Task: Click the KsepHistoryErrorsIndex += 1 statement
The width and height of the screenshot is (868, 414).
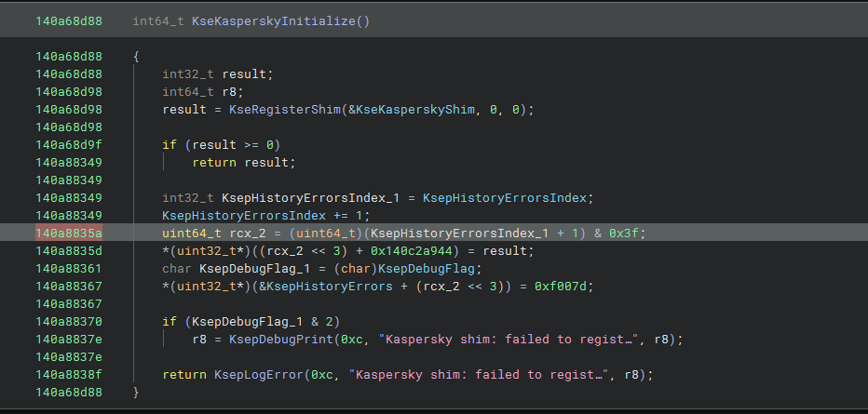Action: point(265,216)
